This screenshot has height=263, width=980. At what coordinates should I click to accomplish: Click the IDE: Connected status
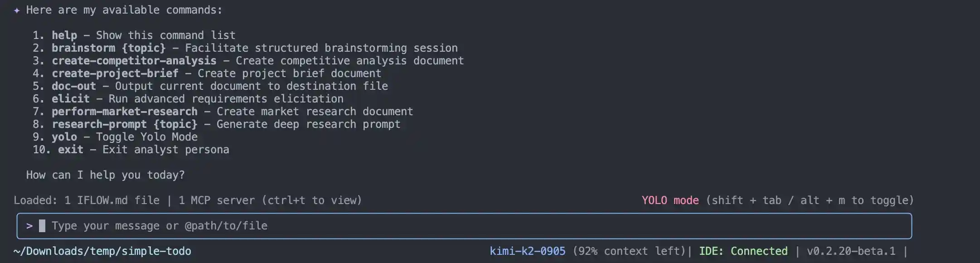point(743,251)
